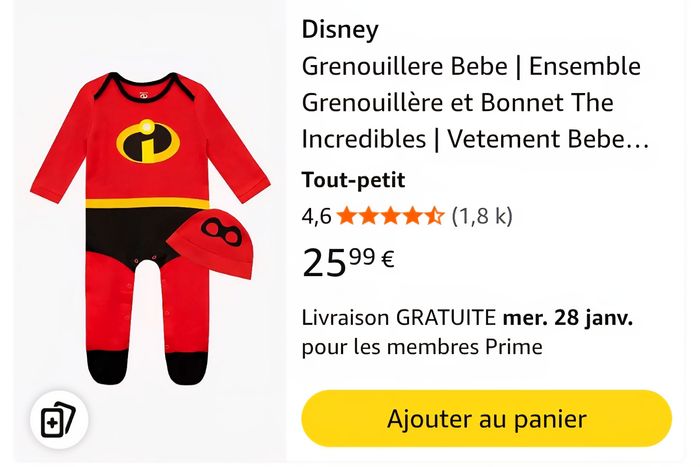This screenshot has width=700, height=467.
Task: Click the half-filled fifth rating star
Action: click(434, 215)
